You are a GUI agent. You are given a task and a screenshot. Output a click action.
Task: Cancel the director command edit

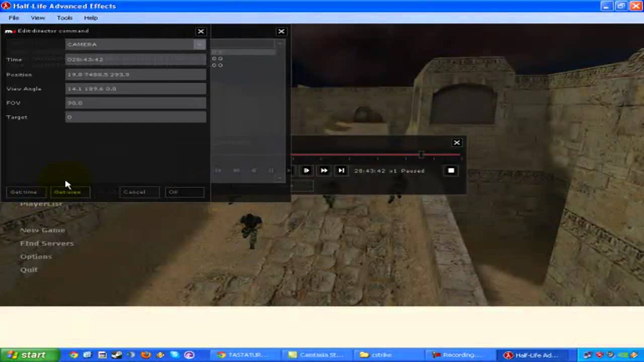(x=139, y=192)
